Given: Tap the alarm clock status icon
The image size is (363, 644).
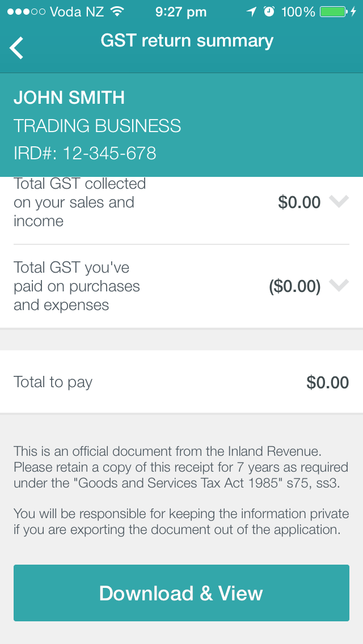Looking at the screenshot, I should [269, 12].
